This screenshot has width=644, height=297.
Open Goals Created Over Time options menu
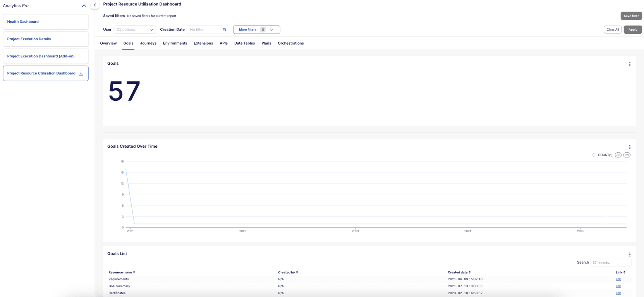(630, 147)
